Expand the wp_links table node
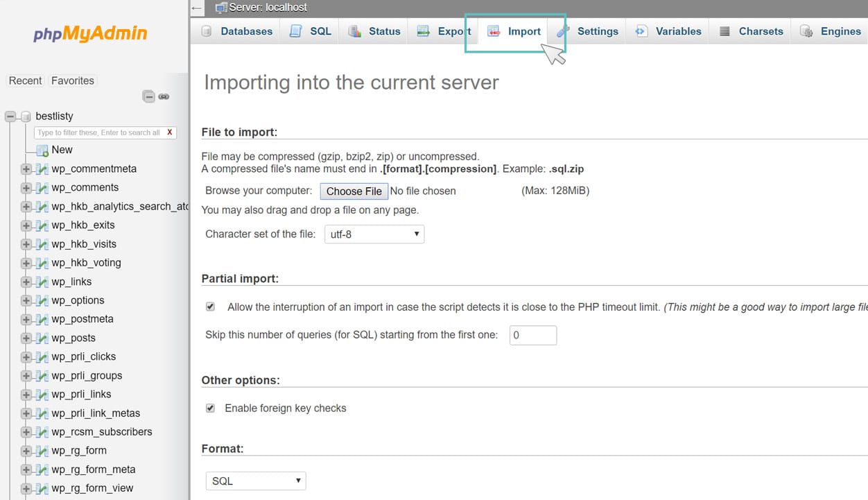Screen dimensions: 868x500 26,282
